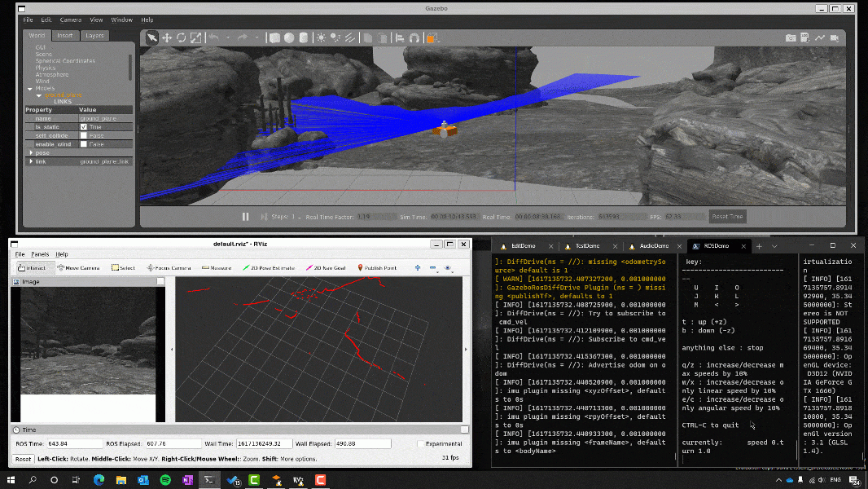Switch to the Insert tab in Gazebo

[64, 35]
